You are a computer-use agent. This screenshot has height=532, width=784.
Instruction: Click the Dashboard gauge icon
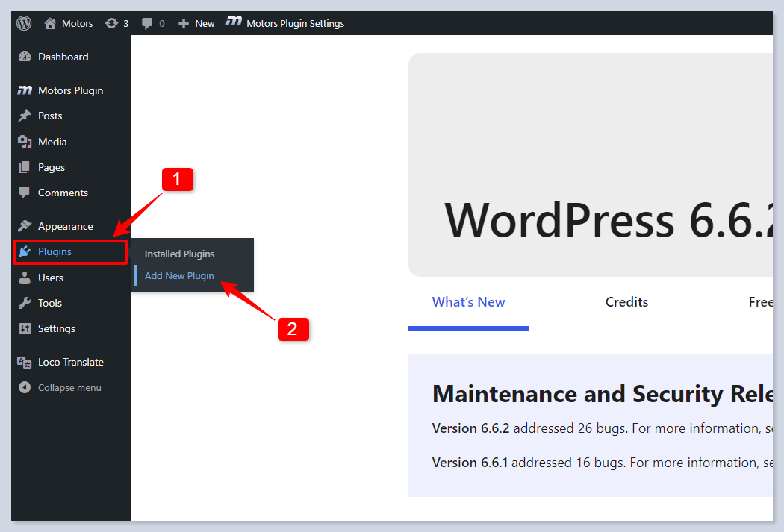pos(25,57)
